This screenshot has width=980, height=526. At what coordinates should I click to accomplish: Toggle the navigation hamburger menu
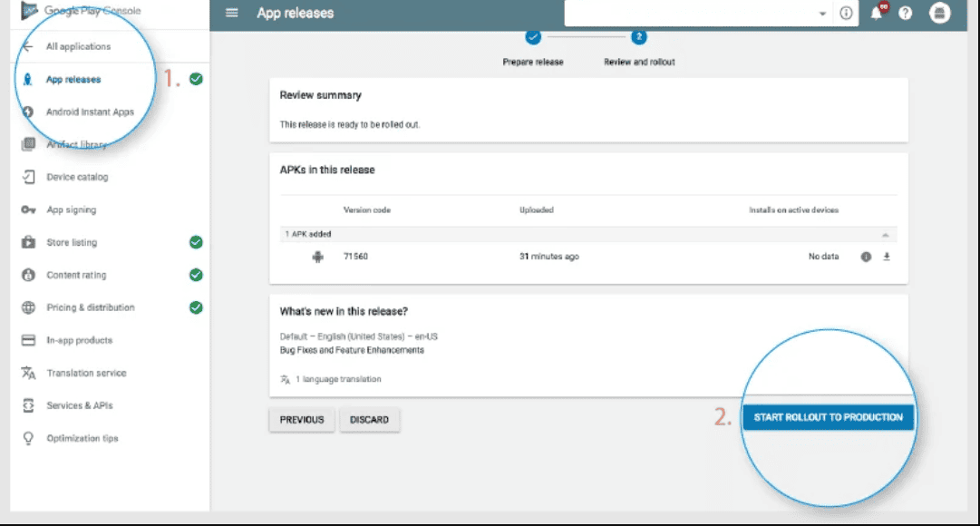tap(233, 14)
